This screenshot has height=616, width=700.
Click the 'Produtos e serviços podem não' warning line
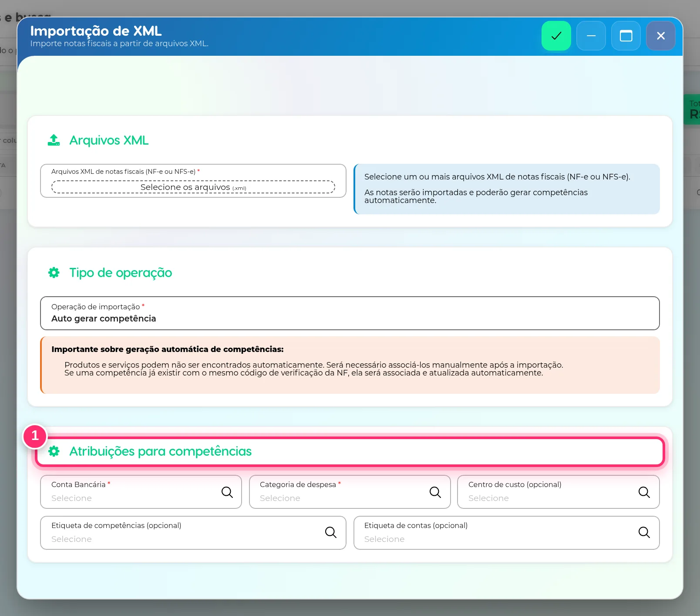pyautogui.click(x=314, y=365)
